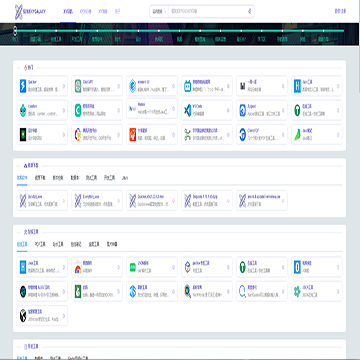Click the search magnifier icon in search bar
Image resolution: width=360 pixels, height=360 pixels.
coord(249,11)
